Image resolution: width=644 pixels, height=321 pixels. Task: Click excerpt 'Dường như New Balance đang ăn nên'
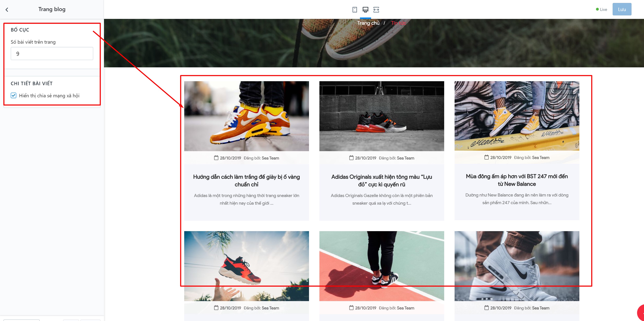[x=517, y=199]
